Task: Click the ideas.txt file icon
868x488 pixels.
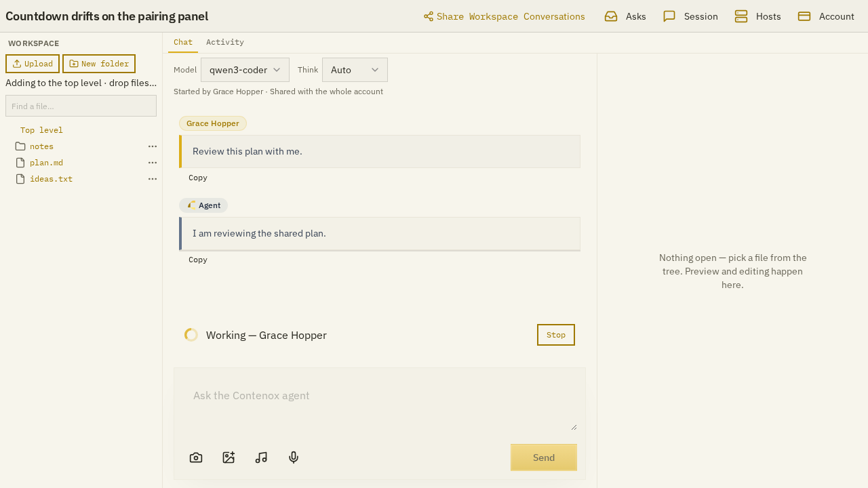Action: (20, 179)
